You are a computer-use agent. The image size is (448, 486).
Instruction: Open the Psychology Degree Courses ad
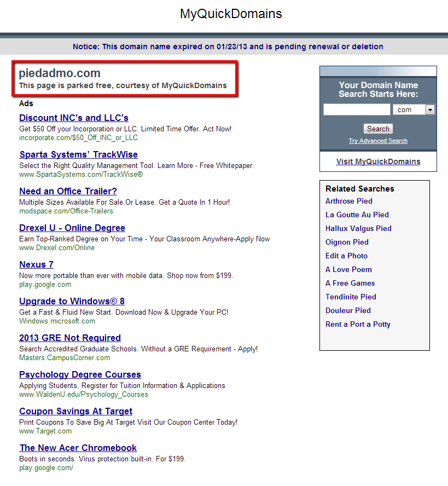coord(80,374)
